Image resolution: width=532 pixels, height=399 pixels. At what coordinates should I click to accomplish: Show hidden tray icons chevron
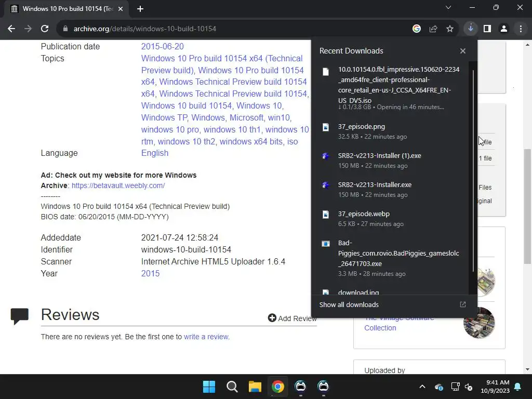pos(422,387)
